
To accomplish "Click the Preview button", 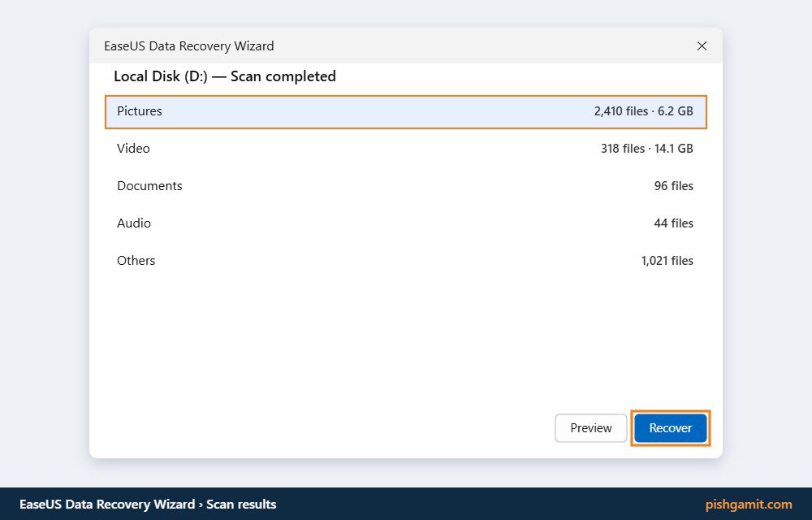I will pyautogui.click(x=591, y=428).
